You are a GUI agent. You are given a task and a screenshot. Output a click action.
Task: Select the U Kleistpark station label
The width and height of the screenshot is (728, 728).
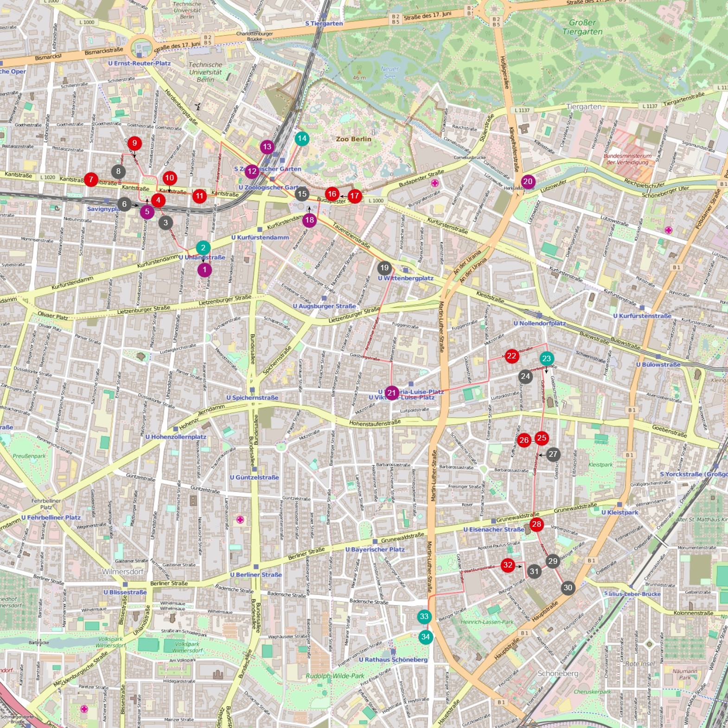[620, 513]
